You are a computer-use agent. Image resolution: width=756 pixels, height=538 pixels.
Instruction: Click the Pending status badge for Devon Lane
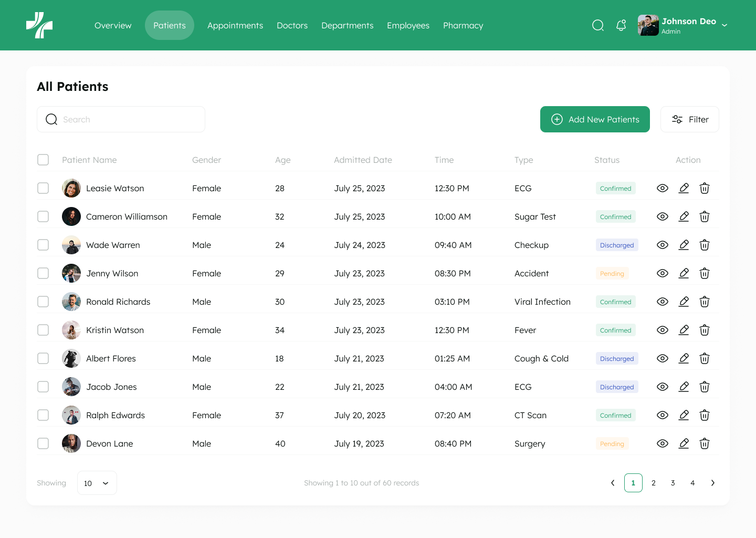click(612, 443)
